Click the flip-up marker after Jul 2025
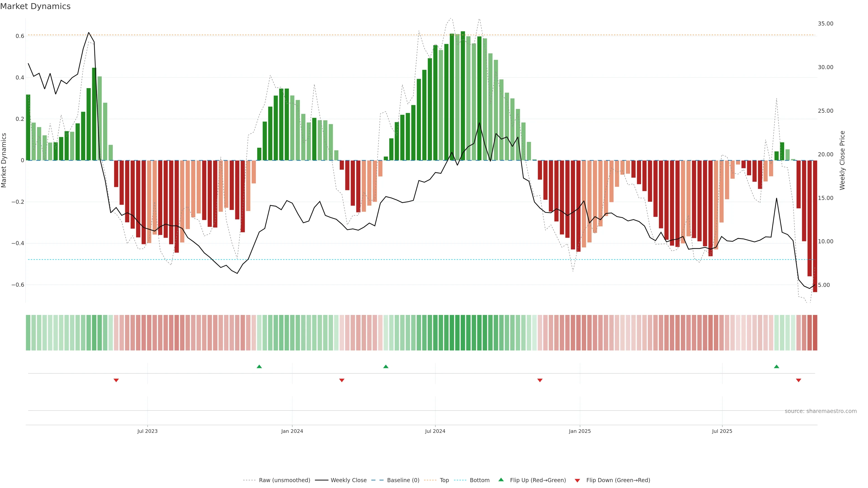The image size is (868, 488). tap(776, 366)
